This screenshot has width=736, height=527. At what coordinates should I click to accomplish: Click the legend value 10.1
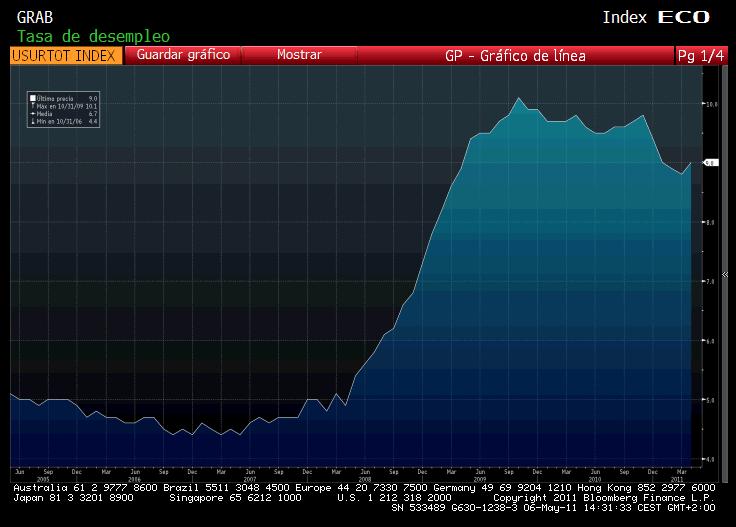pos(91,107)
